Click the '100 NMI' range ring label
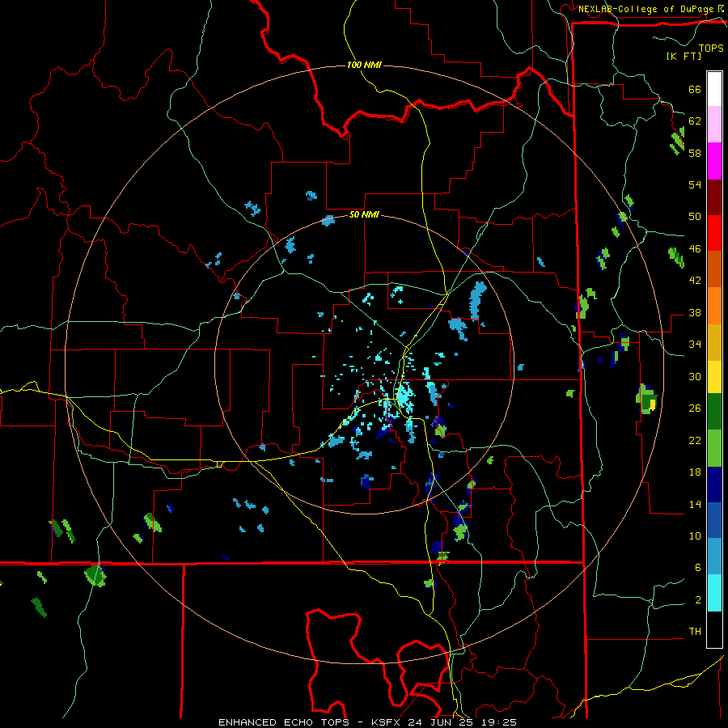 (364, 65)
